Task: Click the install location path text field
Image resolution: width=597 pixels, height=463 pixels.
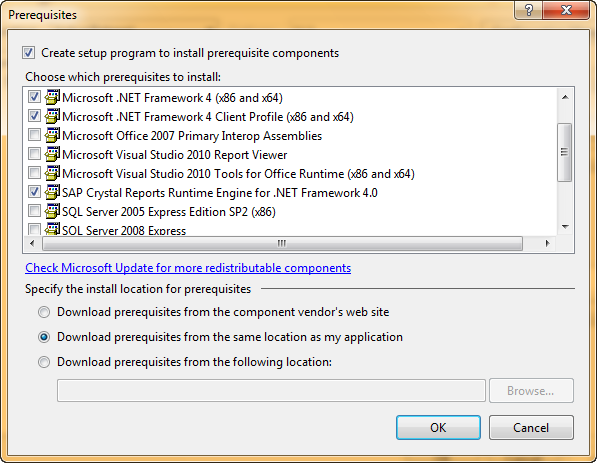Action: pos(271,391)
